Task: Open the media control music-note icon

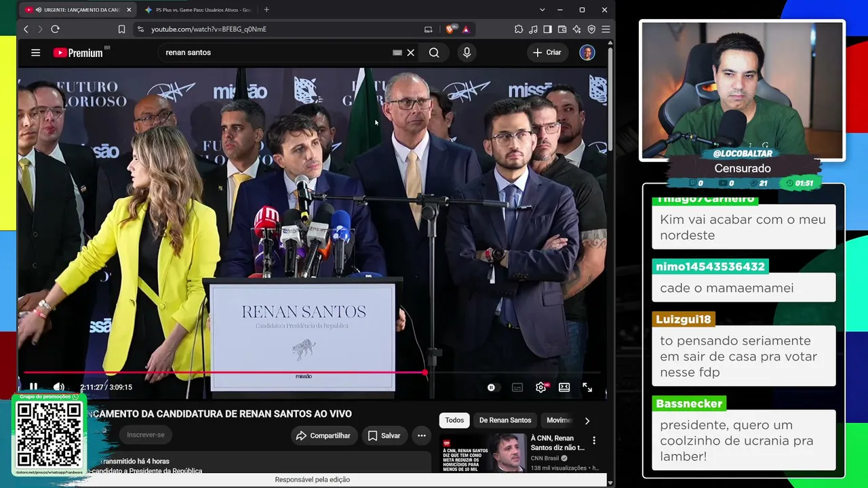Action: click(533, 29)
